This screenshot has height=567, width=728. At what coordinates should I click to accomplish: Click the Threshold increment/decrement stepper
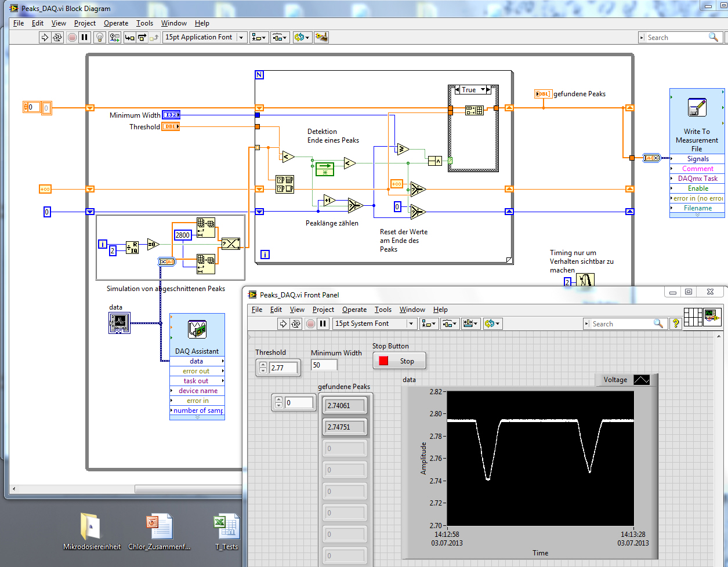pos(263,368)
